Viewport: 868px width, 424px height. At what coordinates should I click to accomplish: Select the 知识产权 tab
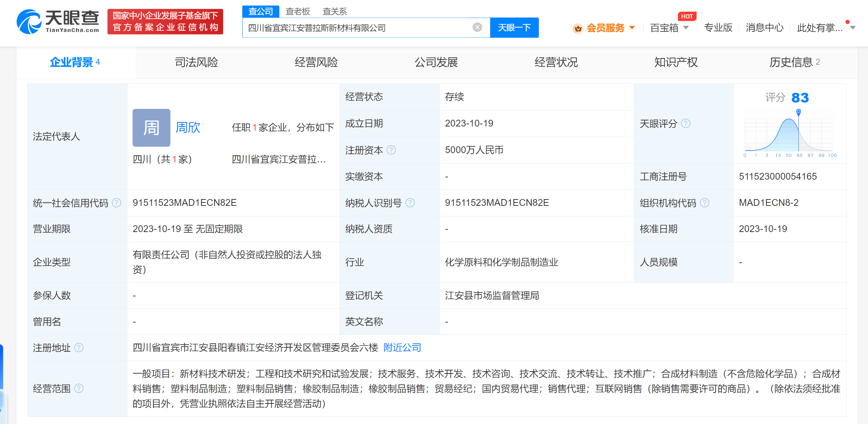(676, 62)
